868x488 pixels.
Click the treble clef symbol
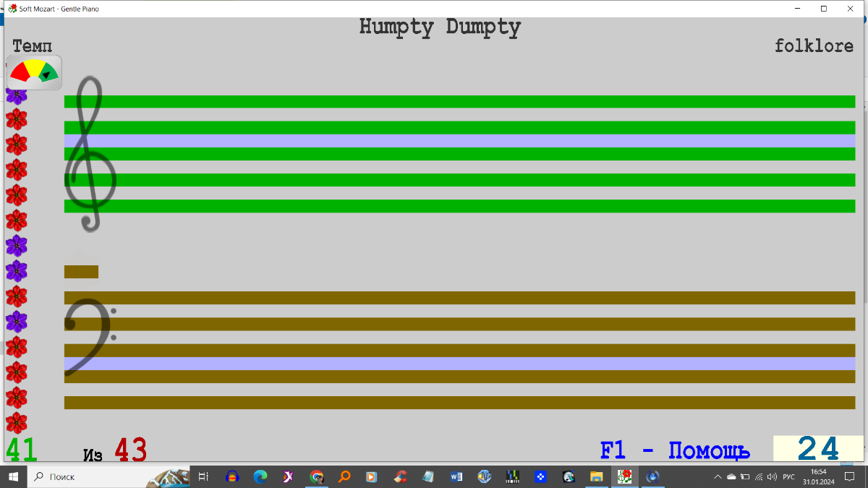pos(90,153)
